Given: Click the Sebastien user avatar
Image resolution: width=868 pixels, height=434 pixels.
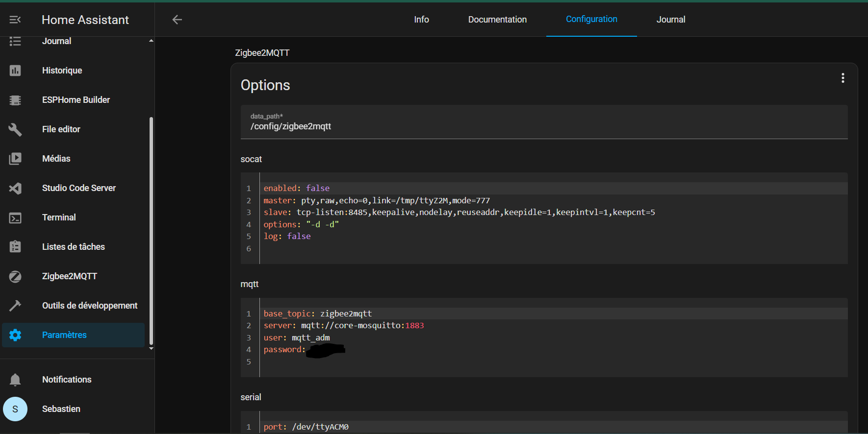Looking at the screenshot, I should [x=15, y=409].
